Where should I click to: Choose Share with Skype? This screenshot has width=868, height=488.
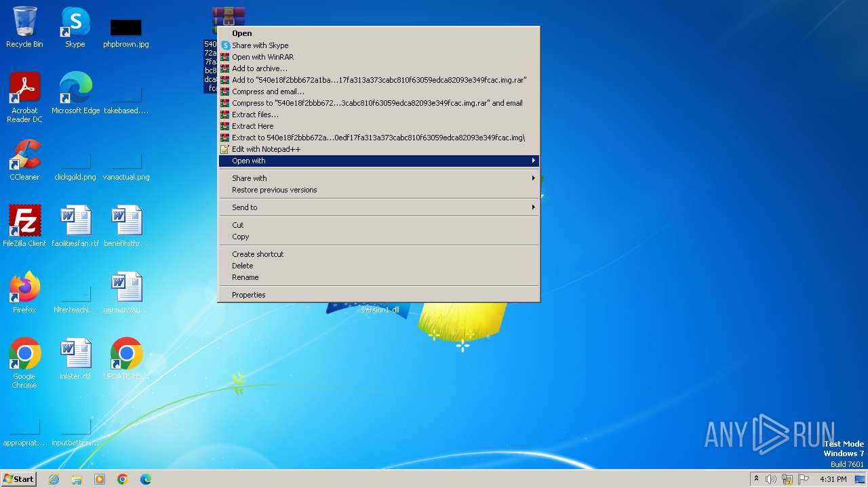coord(378,45)
